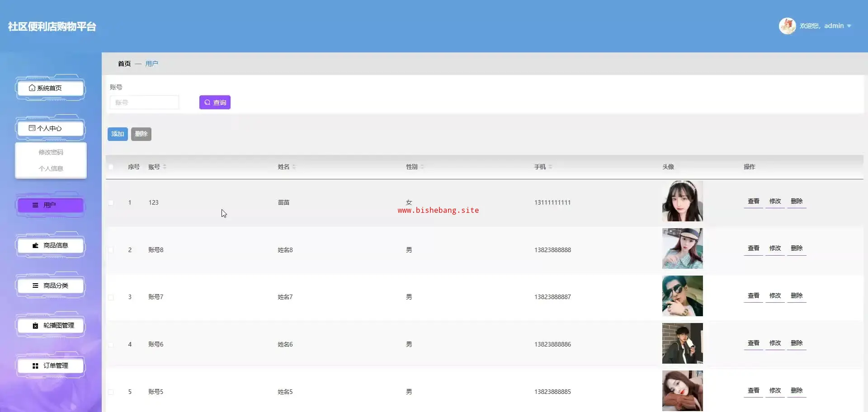Click the home icon in 系统首页
Viewport: 868px width, 412px height.
click(x=32, y=88)
